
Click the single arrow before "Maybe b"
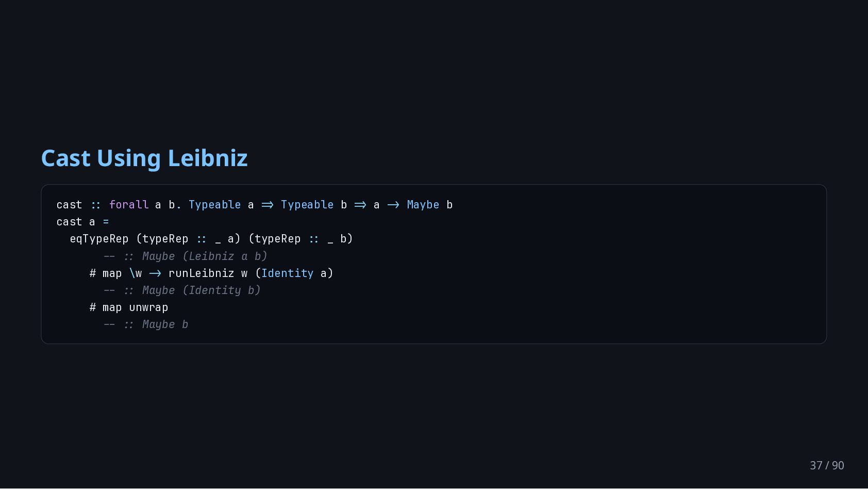pos(393,205)
